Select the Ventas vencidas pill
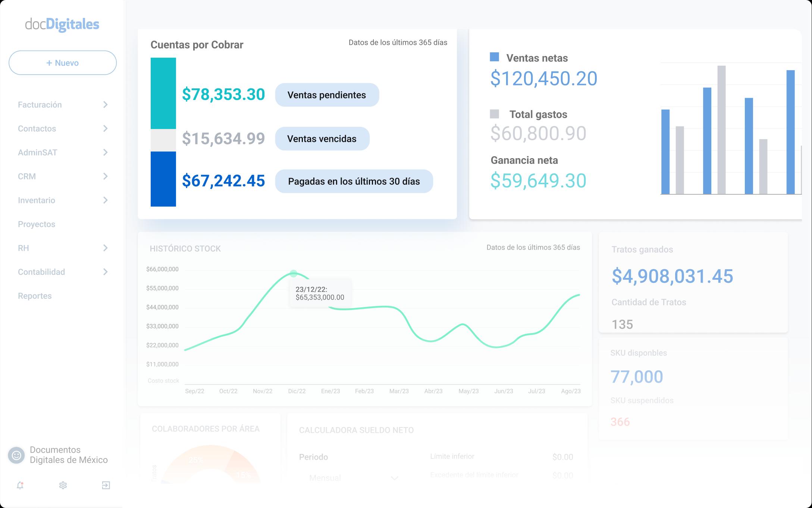Image resolution: width=812 pixels, height=508 pixels. pyautogui.click(x=322, y=139)
